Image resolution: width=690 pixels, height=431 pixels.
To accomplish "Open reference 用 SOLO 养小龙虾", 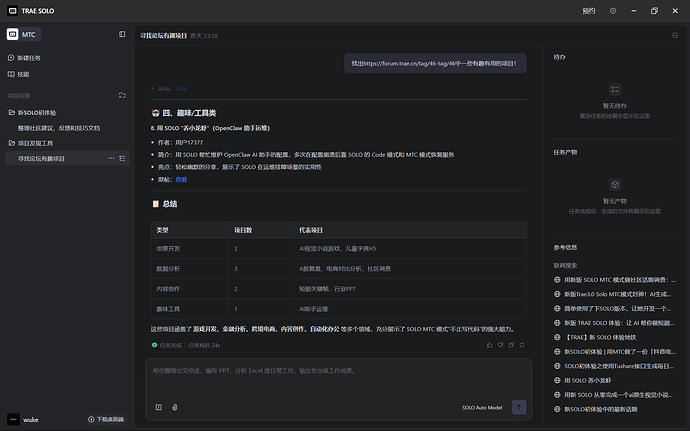I will (583, 380).
